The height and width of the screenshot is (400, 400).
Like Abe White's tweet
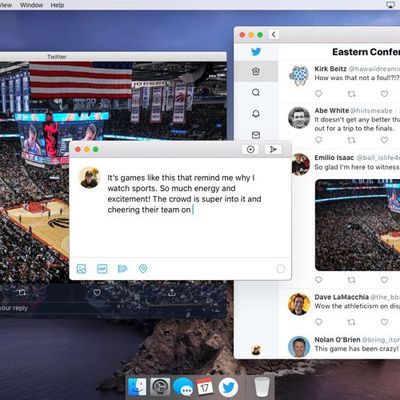coord(384,140)
